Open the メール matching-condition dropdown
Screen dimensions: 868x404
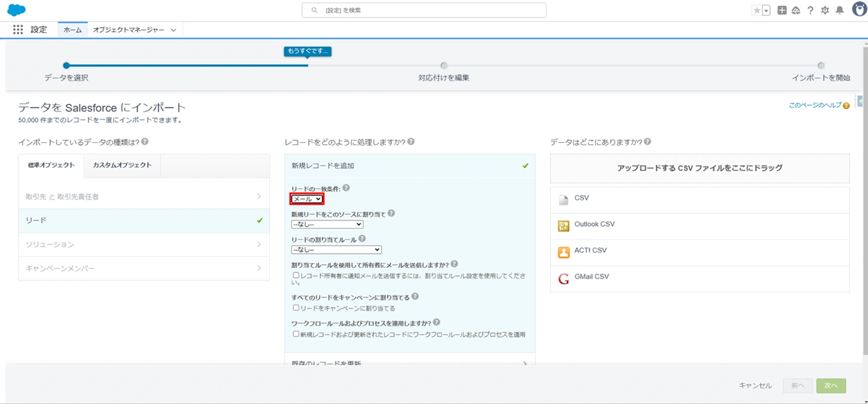click(307, 199)
